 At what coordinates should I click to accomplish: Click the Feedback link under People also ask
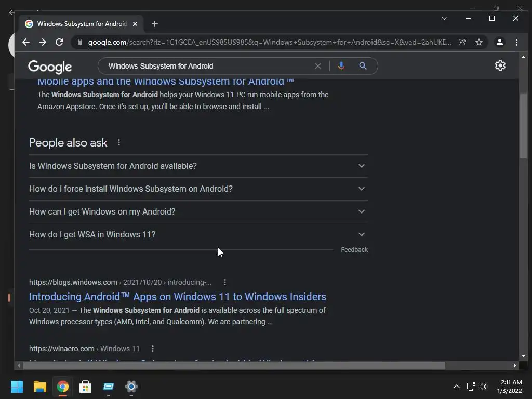[x=354, y=250]
